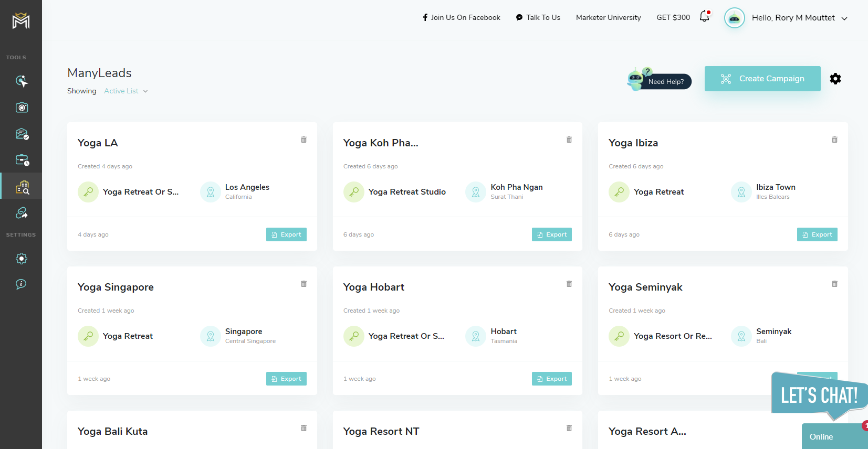Image resolution: width=868 pixels, height=449 pixels.
Task: Open the notifications bell
Action: tap(705, 17)
